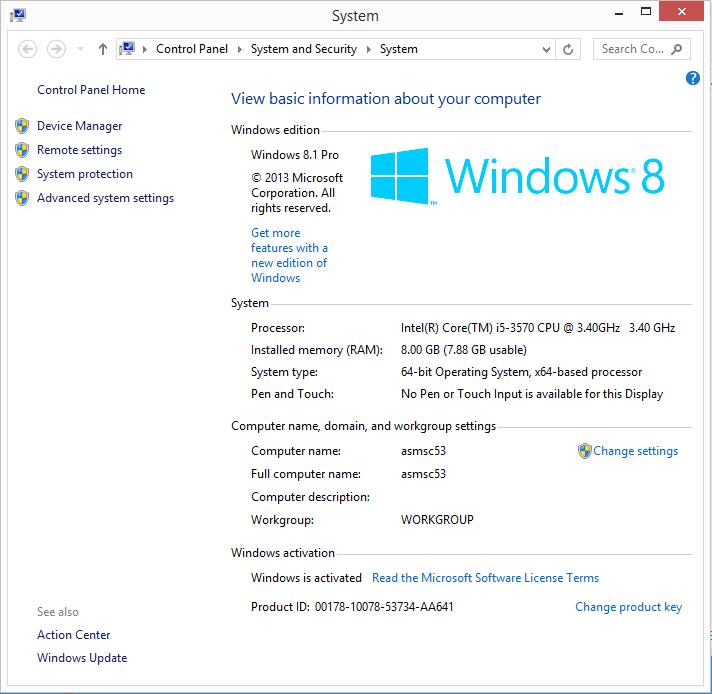
Task: Click the Windows is activated text
Action: [x=306, y=577]
